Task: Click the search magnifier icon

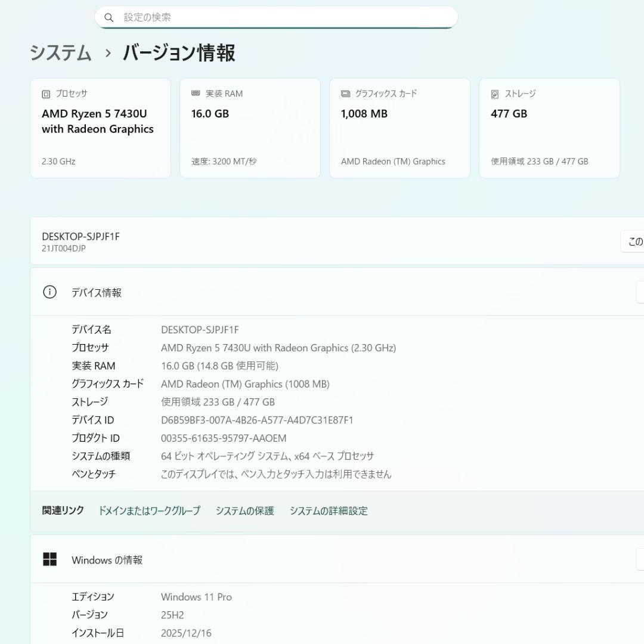Action: pyautogui.click(x=109, y=17)
